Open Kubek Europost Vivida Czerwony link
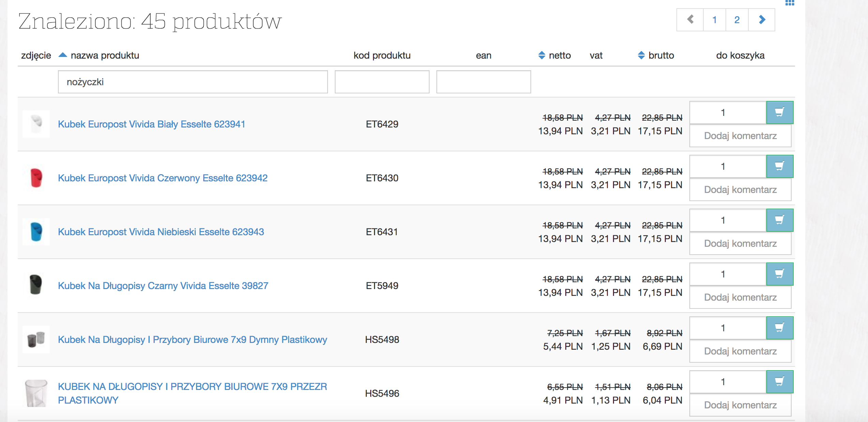The height and width of the screenshot is (422, 868). [163, 178]
